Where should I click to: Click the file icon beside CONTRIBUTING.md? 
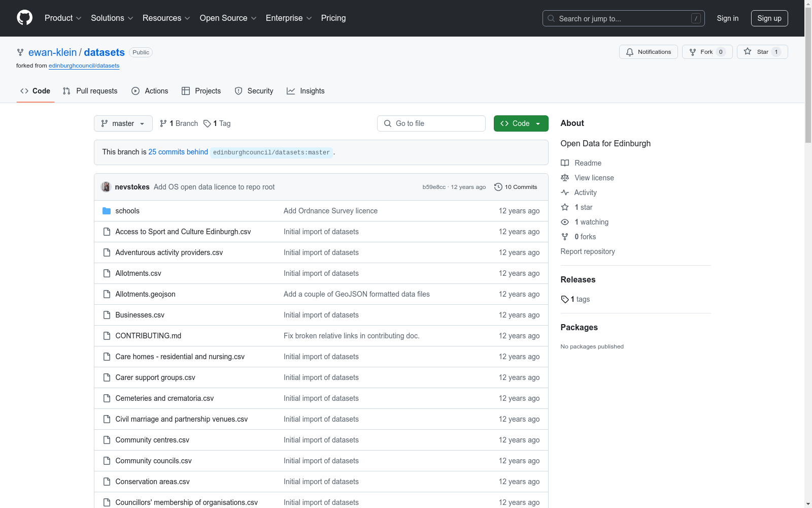pos(107,336)
